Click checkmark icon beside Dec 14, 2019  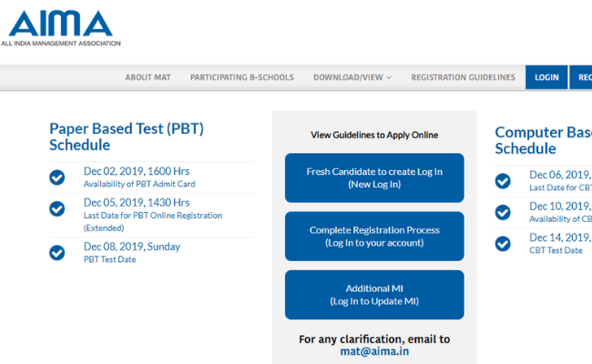click(x=503, y=244)
